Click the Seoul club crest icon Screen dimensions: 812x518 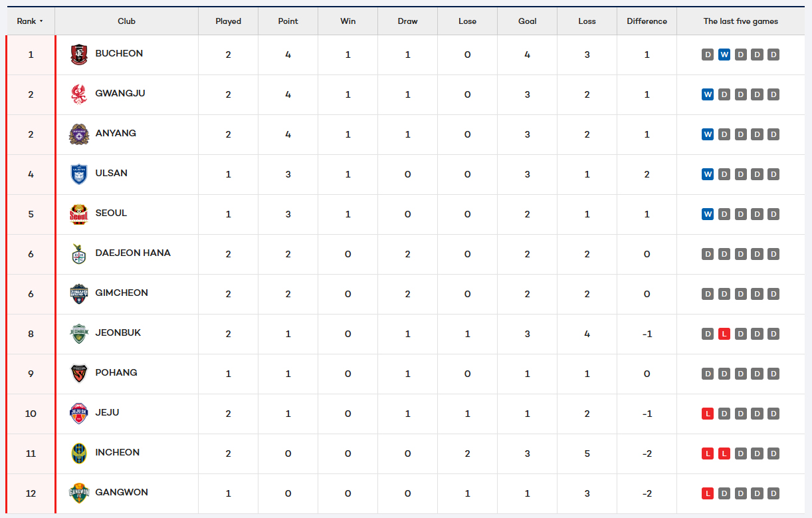(x=79, y=214)
